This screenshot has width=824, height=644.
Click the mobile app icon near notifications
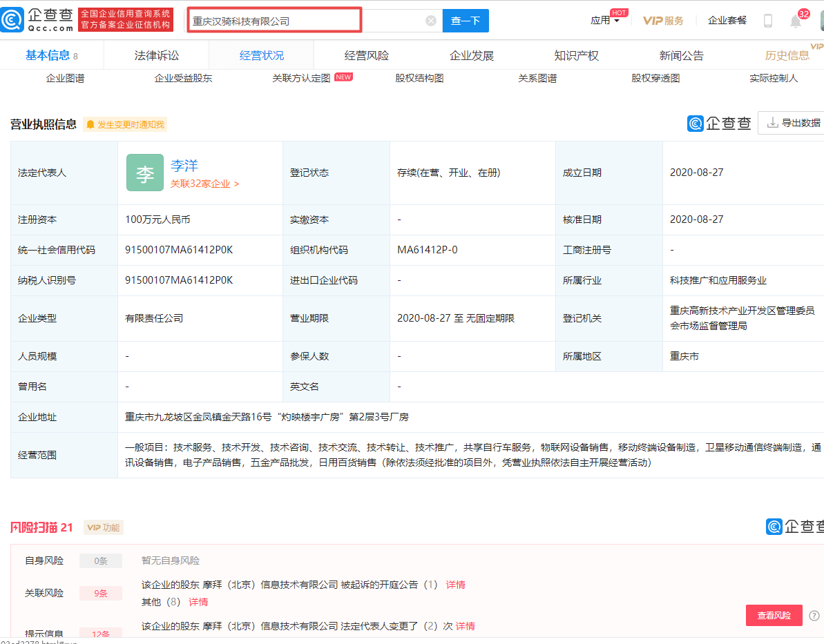click(767, 20)
